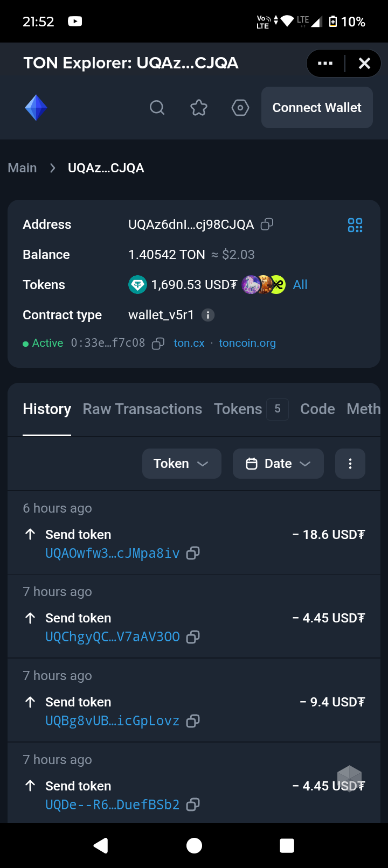Image resolution: width=388 pixels, height=868 pixels.
Task: Open the hexagon settings icon
Action: (x=240, y=108)
